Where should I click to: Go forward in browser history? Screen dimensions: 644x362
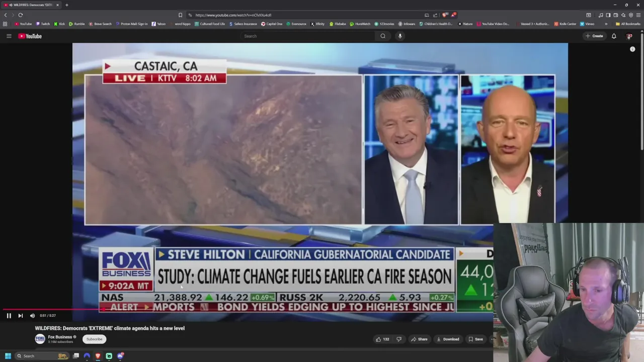click(x=13, y=15)
